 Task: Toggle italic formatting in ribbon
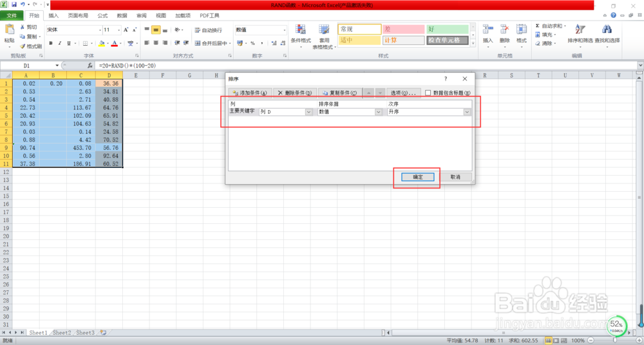point(60,43)
